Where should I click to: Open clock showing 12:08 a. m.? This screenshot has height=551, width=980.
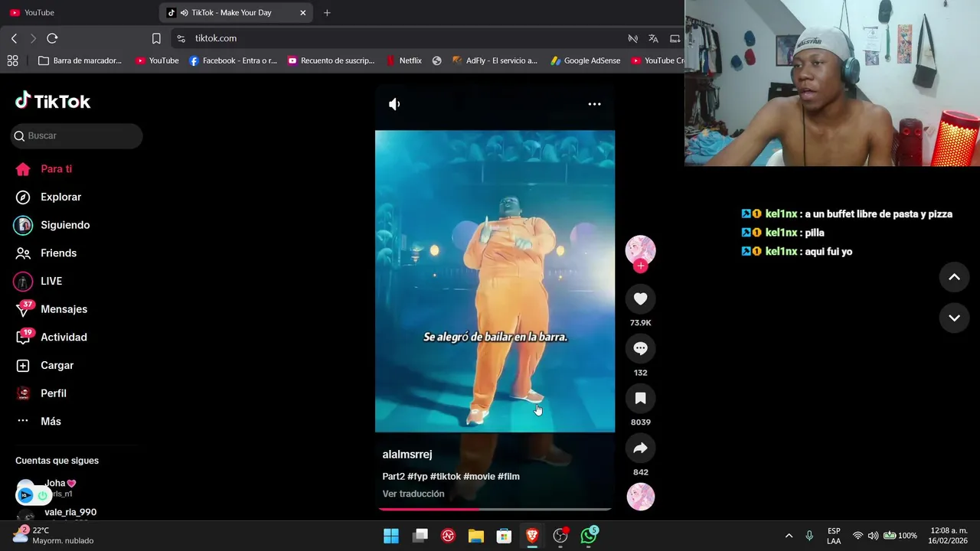[x=949, y=536]
